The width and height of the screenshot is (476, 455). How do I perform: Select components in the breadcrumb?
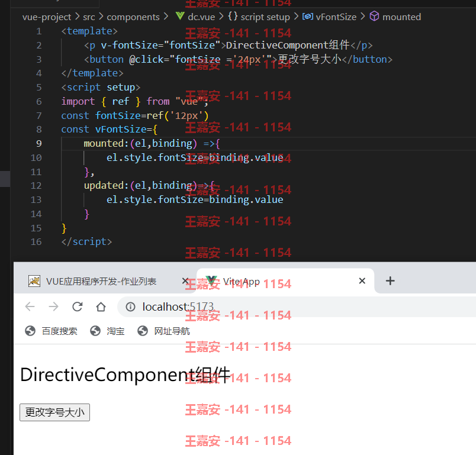[133, 17]
